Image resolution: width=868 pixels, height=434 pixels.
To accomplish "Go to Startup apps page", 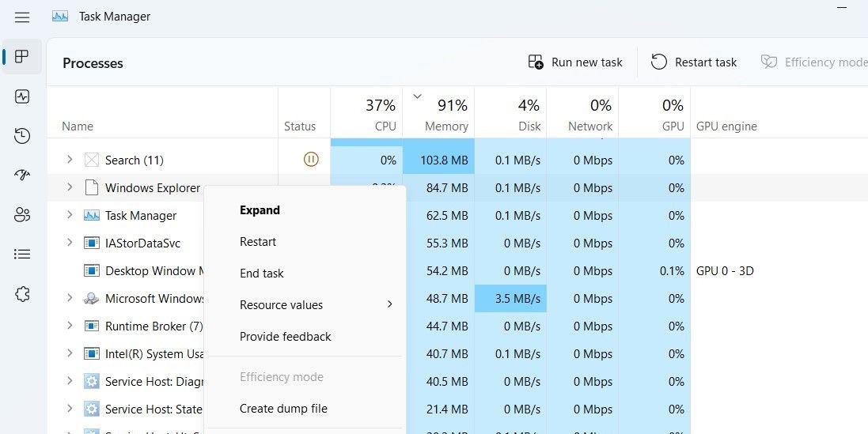I will (x=22, y=175).
